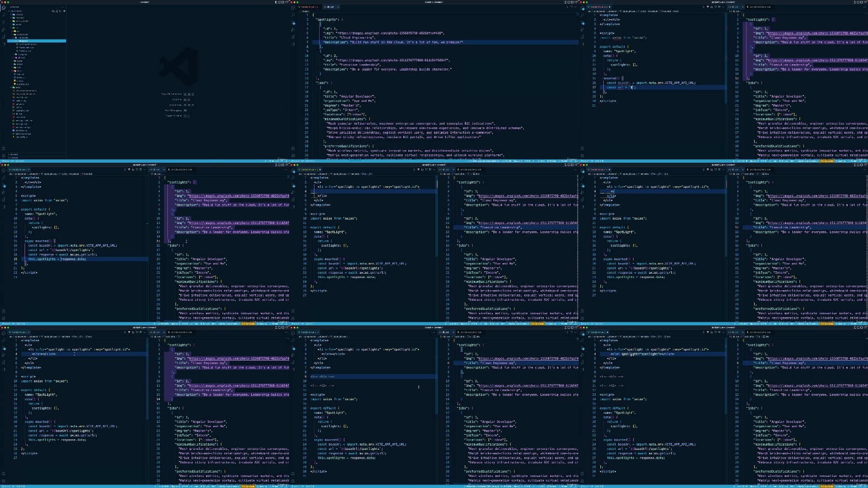Toggle bottom panel in single-editor db.json window
This screenshot has height=488, width=868.
point(569,2)
